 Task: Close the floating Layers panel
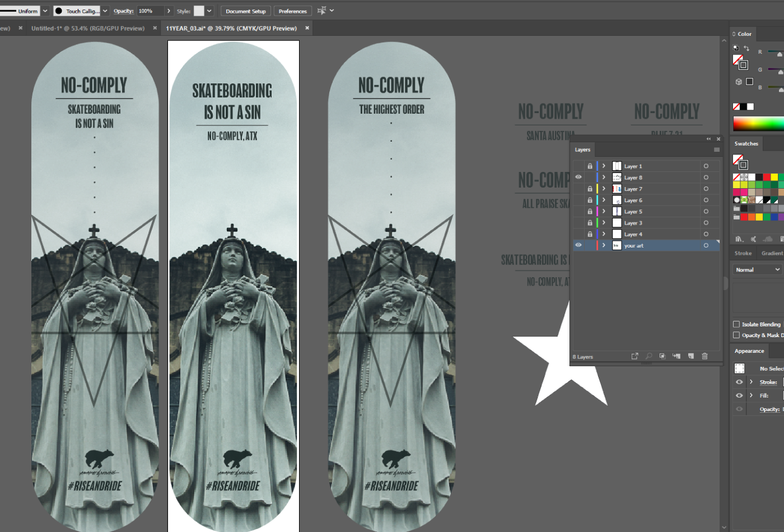coord(718,139)
